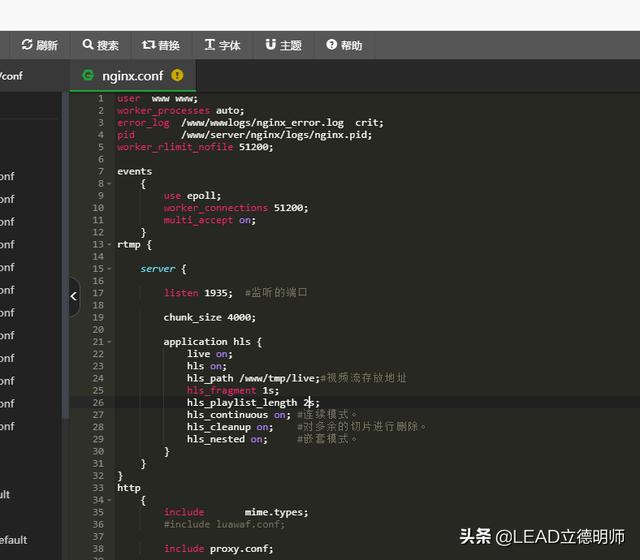Switch to the nginx.conf tab

pos(133,76)
